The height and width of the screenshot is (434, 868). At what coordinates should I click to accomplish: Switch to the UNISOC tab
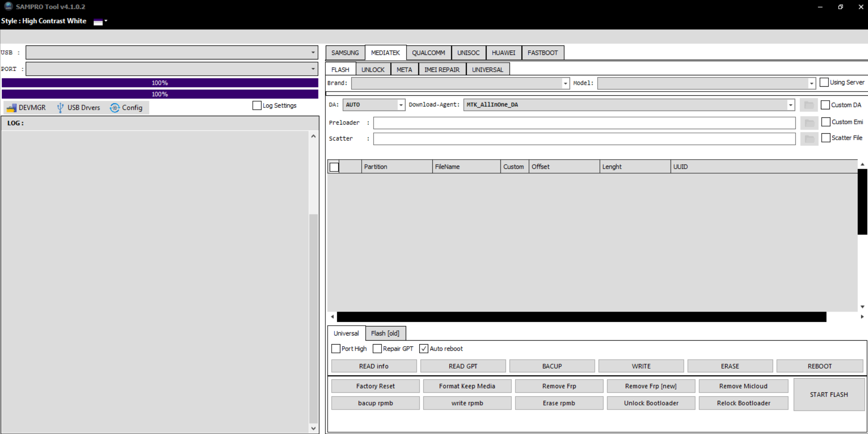468,53
